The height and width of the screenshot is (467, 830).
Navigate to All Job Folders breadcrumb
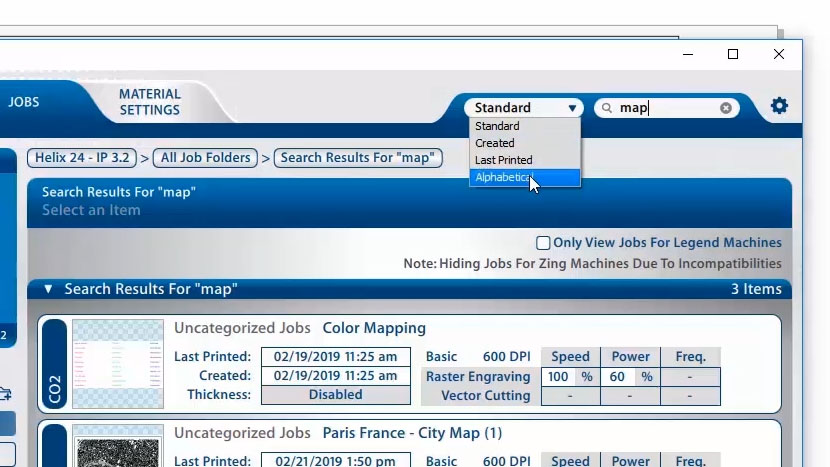pyautogui.click(x=205, y=158)
